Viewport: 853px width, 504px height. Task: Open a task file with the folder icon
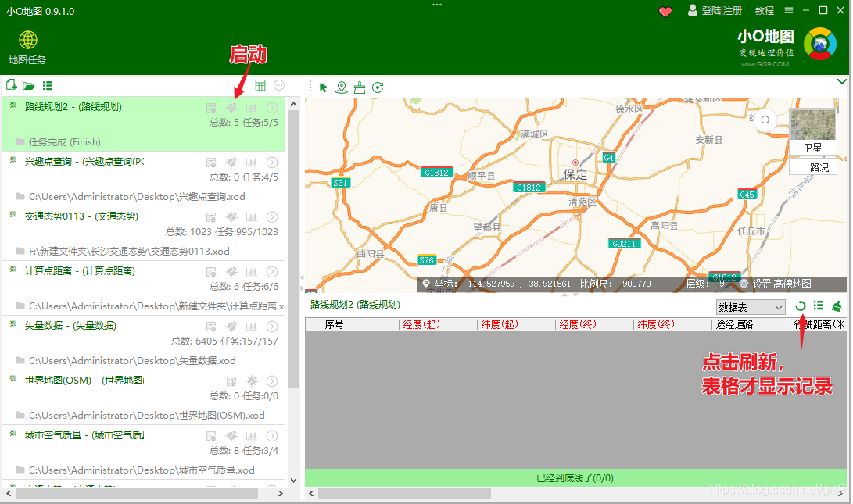(29, 86)
